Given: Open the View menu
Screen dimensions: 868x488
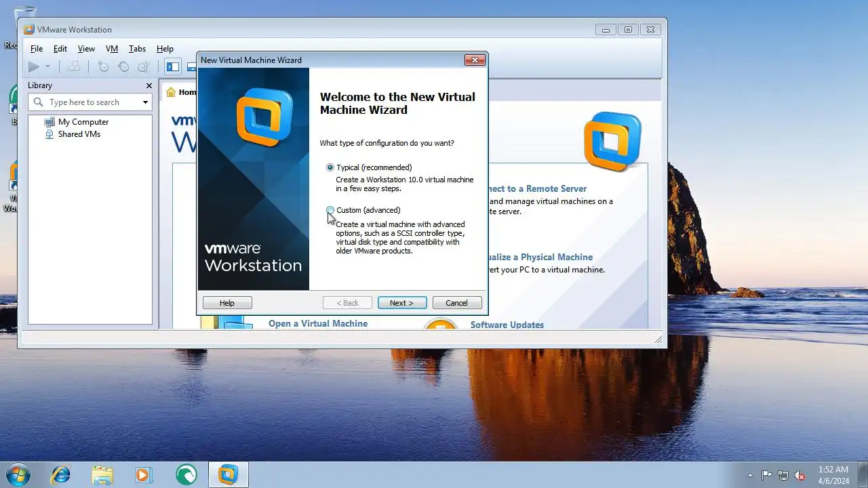Looking at the screenshot, I should (x=86, y=49).
